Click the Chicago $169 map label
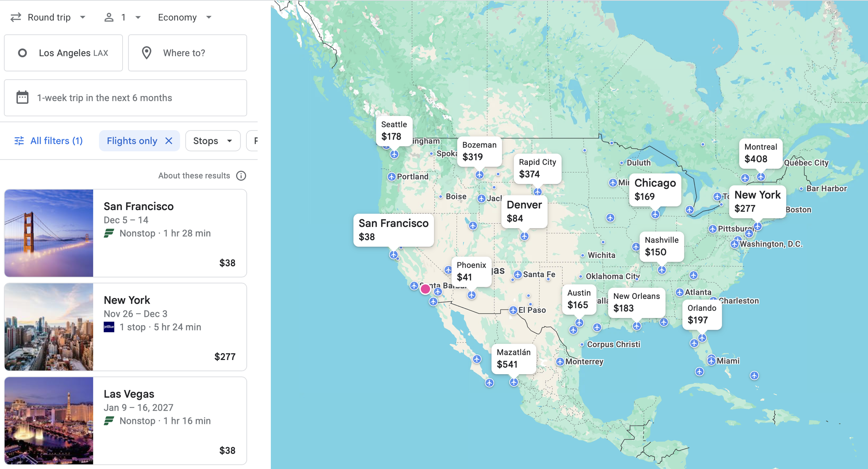868x469 pixels. 655,190
